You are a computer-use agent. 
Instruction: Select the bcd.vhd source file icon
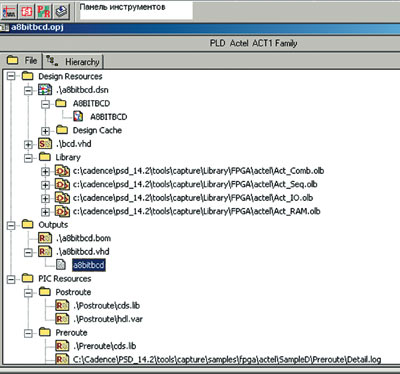pyautogui.click(x=45, y=144)
